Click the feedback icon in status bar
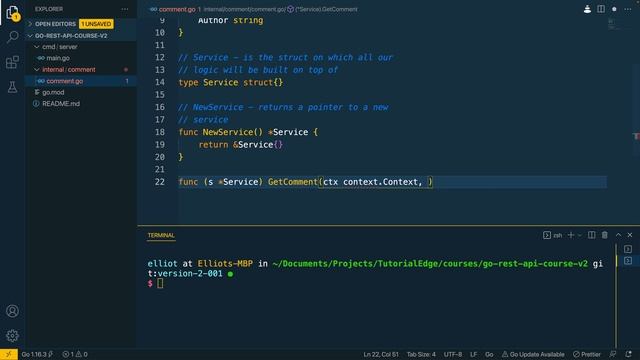 tap(613, 354)
